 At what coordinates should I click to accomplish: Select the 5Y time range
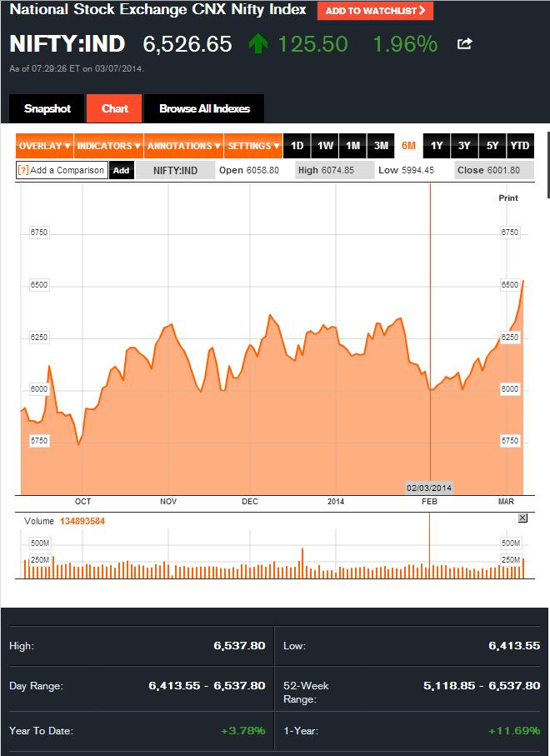tap(492, 146)
